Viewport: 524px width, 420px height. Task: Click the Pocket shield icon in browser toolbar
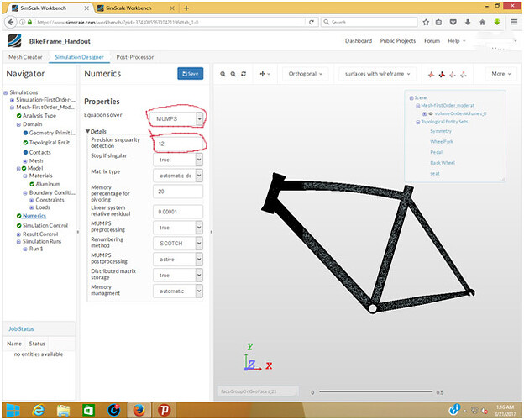tap(453, 22)
